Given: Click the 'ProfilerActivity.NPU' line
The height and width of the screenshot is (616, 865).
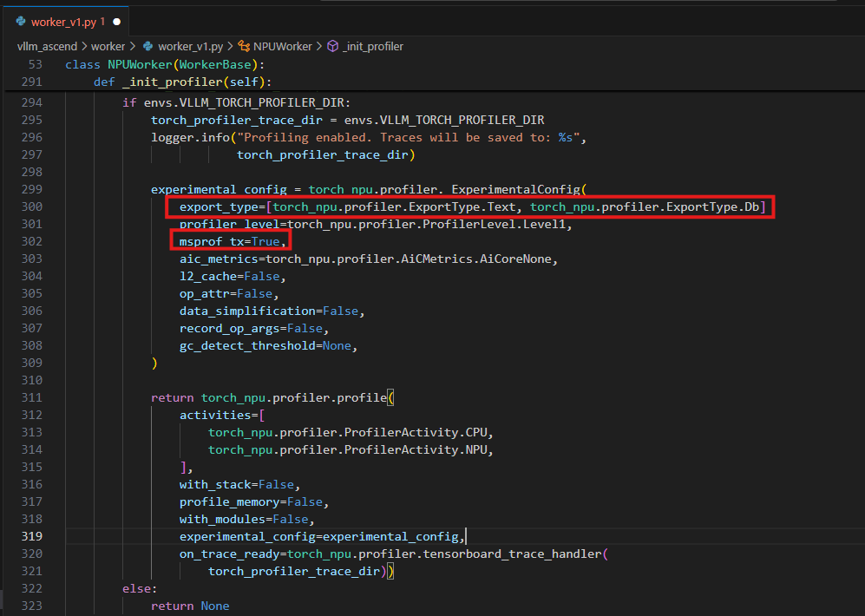Looking at the screenshot, I should [x=351, y=450].
